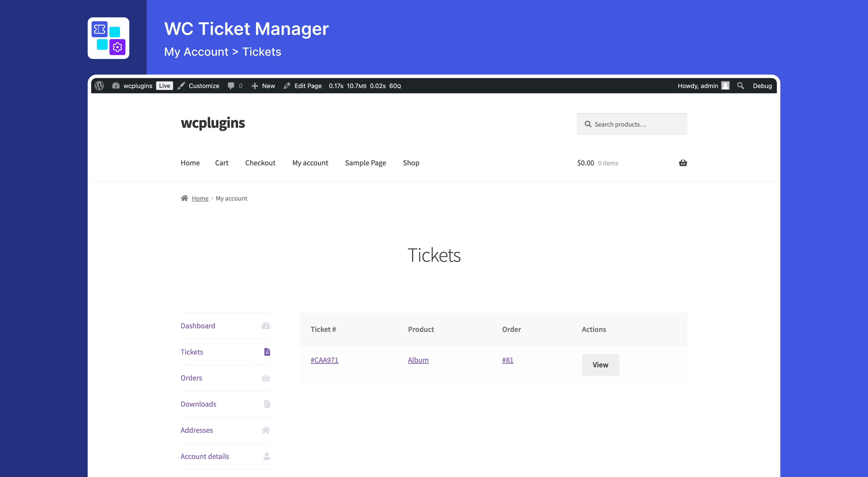The width and height of the screenshot is (868, 477).
Task: Click the WordPress logo in admin bar
Action: tap(99, 86)
